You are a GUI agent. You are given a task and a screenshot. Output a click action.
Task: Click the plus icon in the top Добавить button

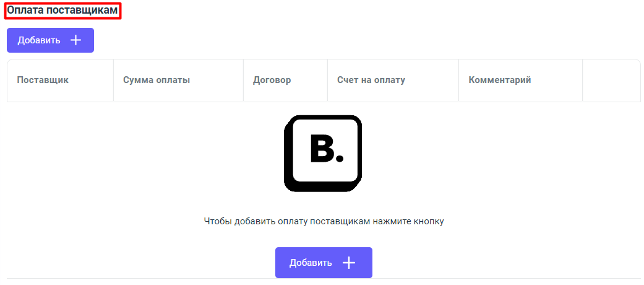coord(75,40)
